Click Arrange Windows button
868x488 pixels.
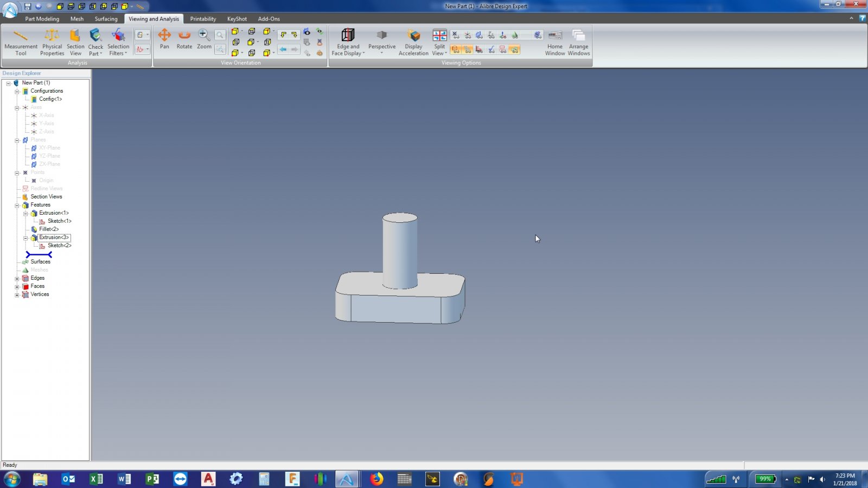tap(579, 42)
